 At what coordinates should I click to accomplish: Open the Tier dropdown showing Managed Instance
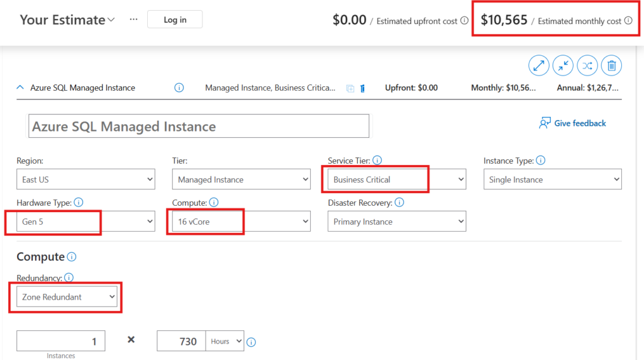(x=241, y=179)
